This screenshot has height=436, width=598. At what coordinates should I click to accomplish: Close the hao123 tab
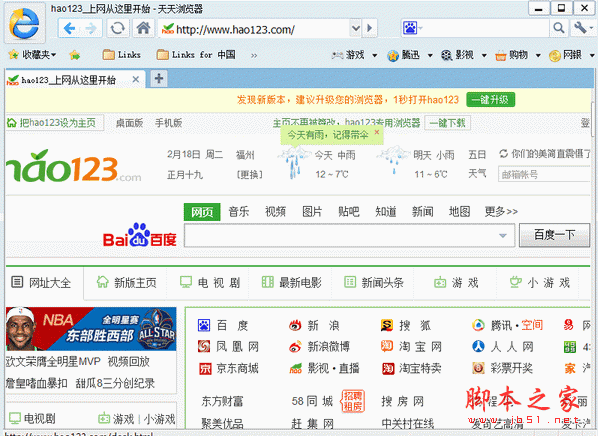pos(135,80)
